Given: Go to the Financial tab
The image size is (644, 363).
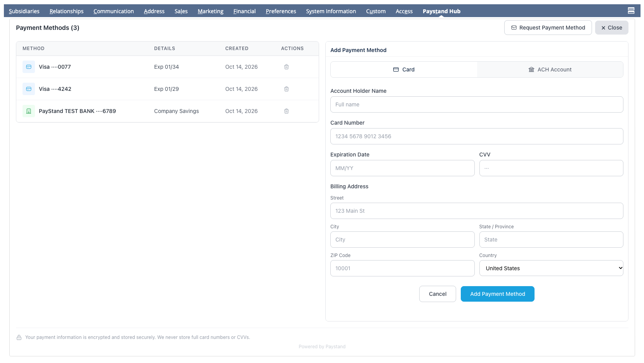Looking at the screenshot, I should (245, 11).
